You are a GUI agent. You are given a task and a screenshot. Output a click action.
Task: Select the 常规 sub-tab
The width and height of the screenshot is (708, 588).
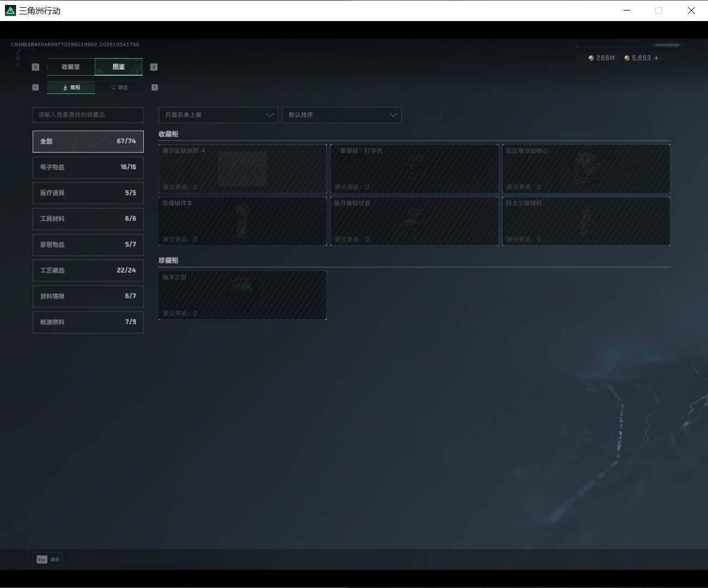pyautogui.click(x=71, y=87)
